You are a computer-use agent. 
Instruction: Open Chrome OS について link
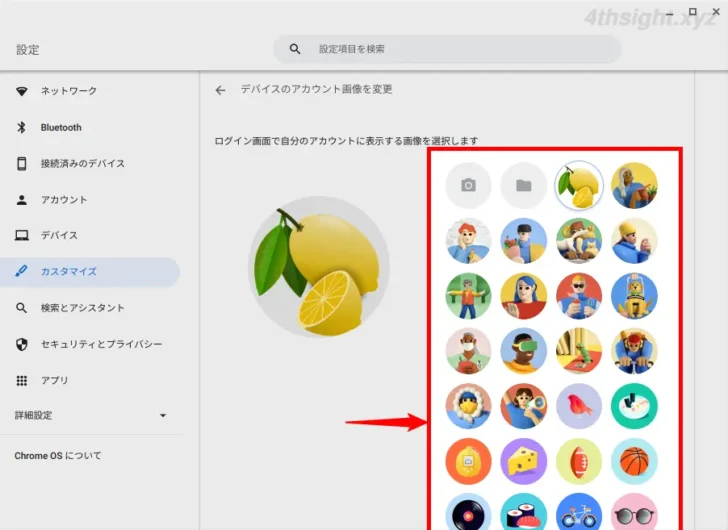click(x=58, y=456)
